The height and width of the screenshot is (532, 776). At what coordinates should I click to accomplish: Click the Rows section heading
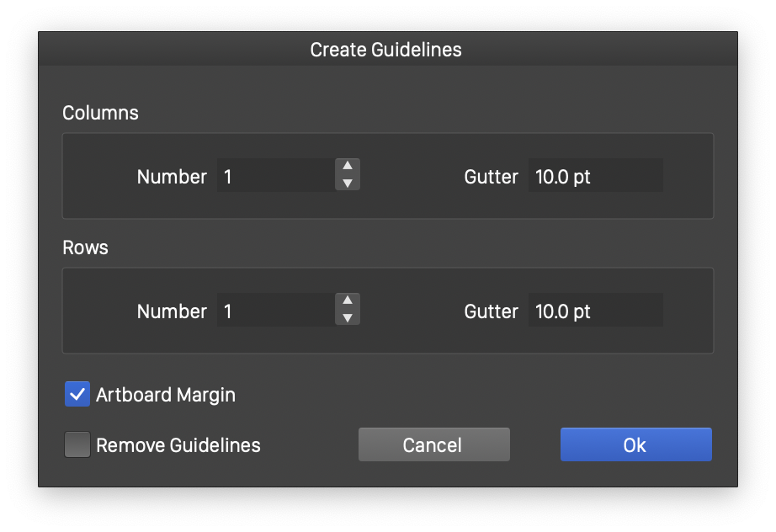coord(86,248)
